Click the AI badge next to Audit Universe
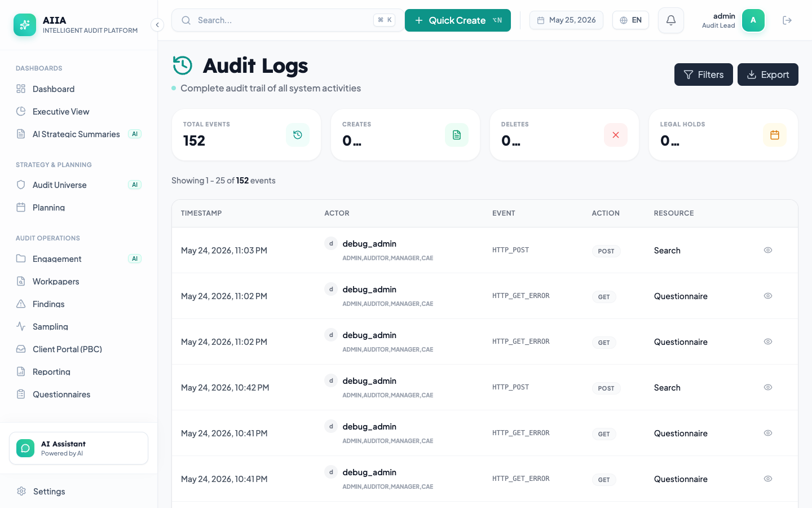Viewport: 812px width, 508px height. click(135, 185)
